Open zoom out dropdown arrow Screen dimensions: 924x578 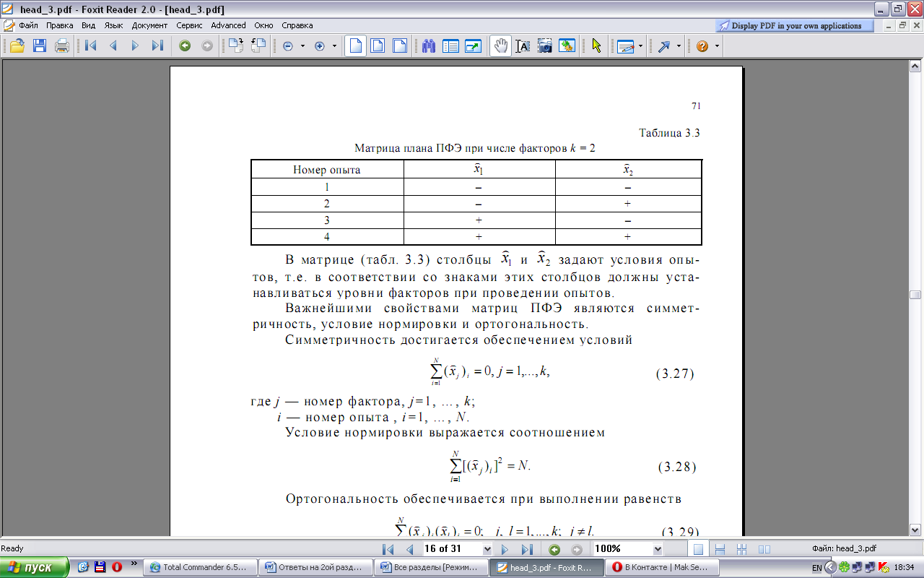[x=302, y=46]
